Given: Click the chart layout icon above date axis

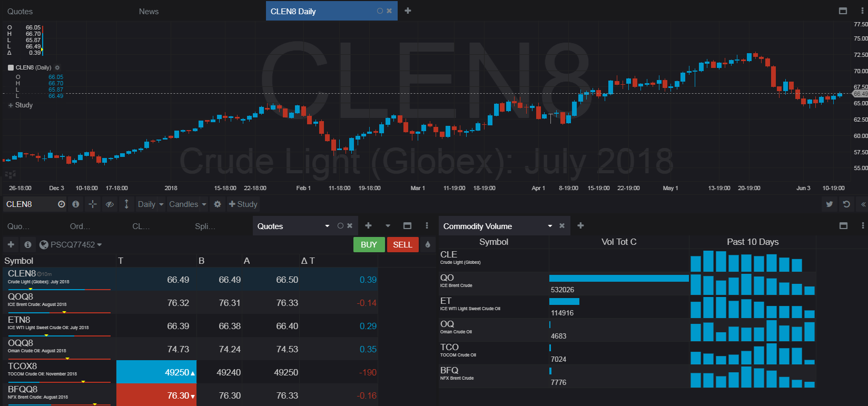Looking at the screenshot, I should pos(9,174).
